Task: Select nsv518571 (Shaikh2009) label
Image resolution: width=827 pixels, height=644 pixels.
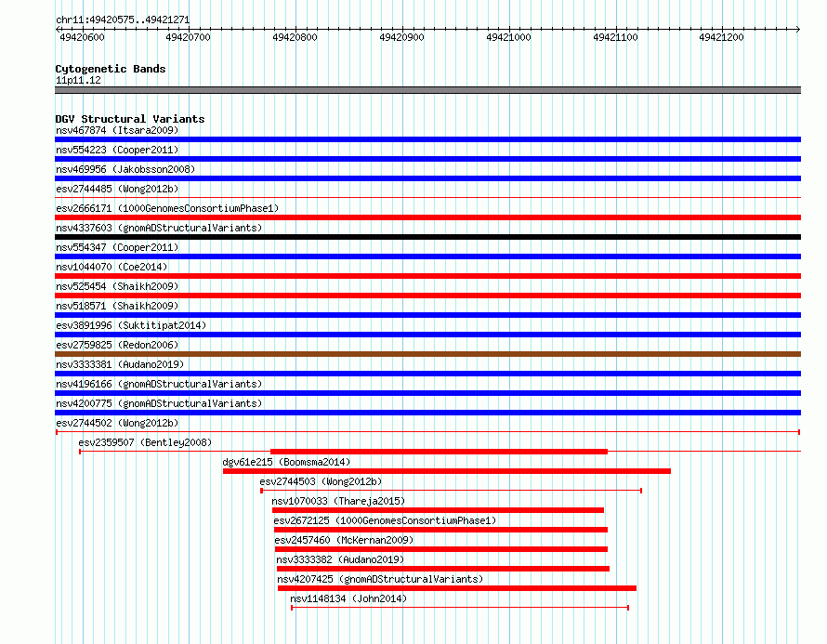Action: (x=117, y=306)
